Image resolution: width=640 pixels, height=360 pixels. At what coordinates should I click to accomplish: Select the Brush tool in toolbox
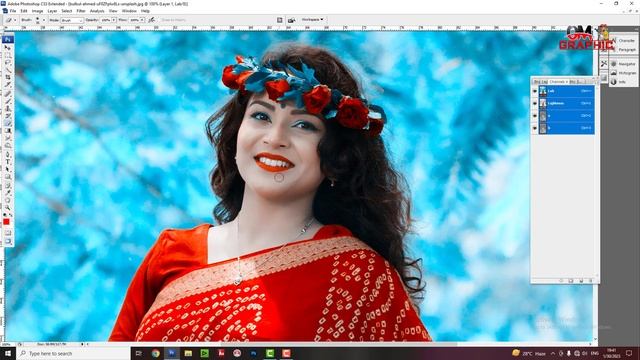coord(7,101)
